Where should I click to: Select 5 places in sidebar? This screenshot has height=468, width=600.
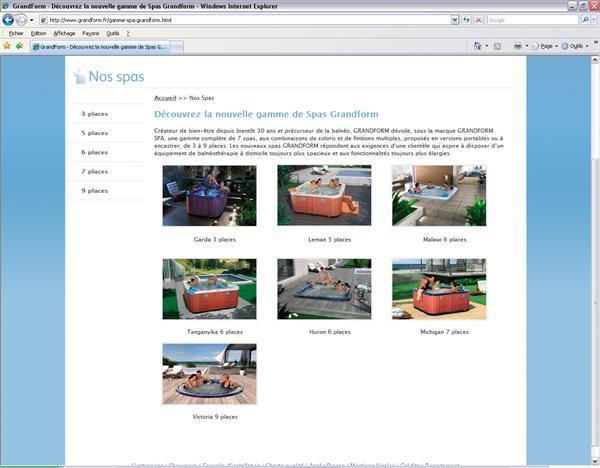point(95,133)
